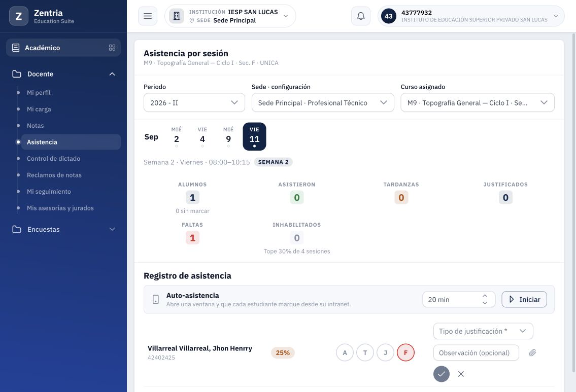Click the Auto-asistencia phone icon

[x=156, y=300]
